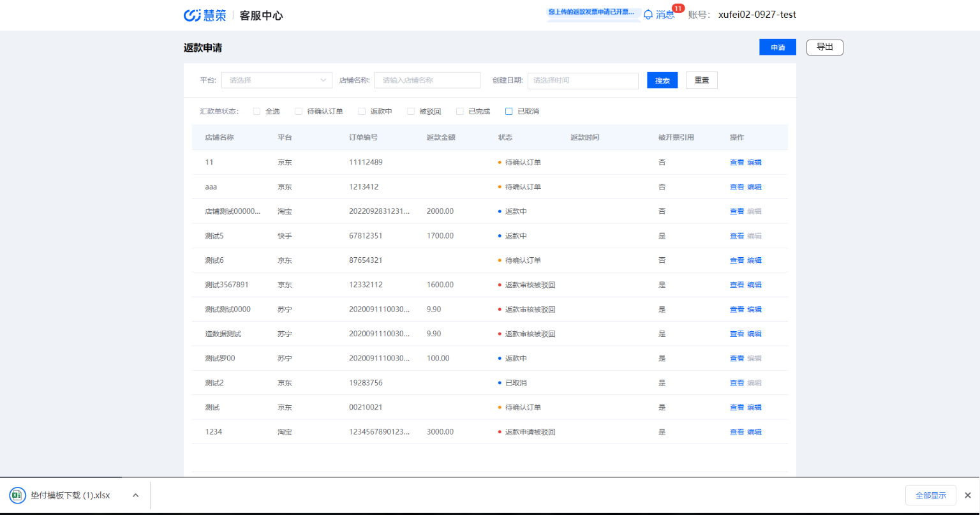Open the downloaded file 垫付模板下载 (1).xlsx
The width and height of the screenshot is (980, 515).
point(70,495)
